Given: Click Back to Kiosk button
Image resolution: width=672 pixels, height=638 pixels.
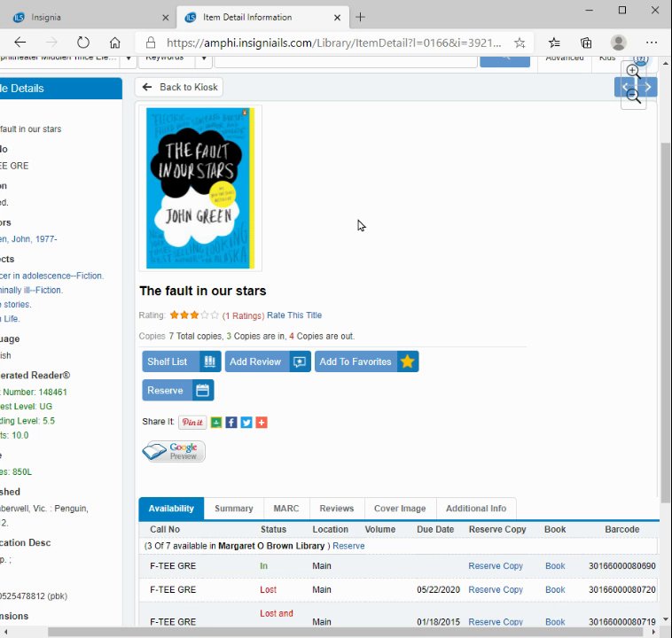Looking at the screenshot, I should pos(179,87).
